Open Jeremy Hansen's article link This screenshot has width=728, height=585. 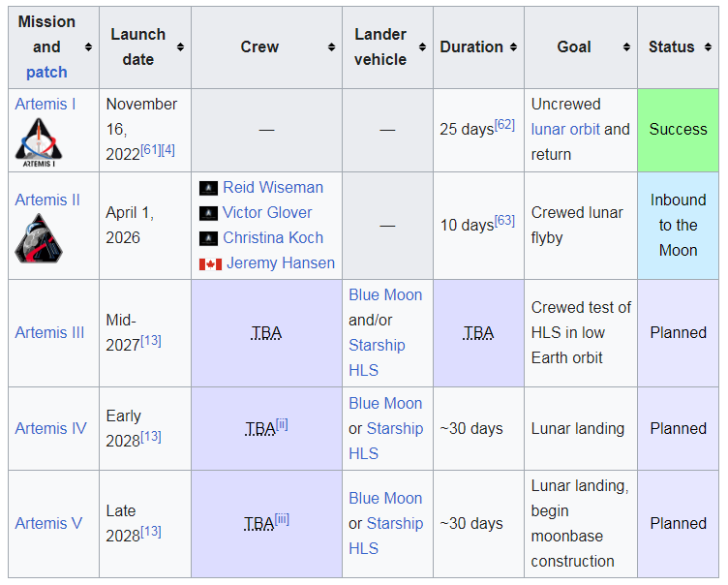point(281,263)
